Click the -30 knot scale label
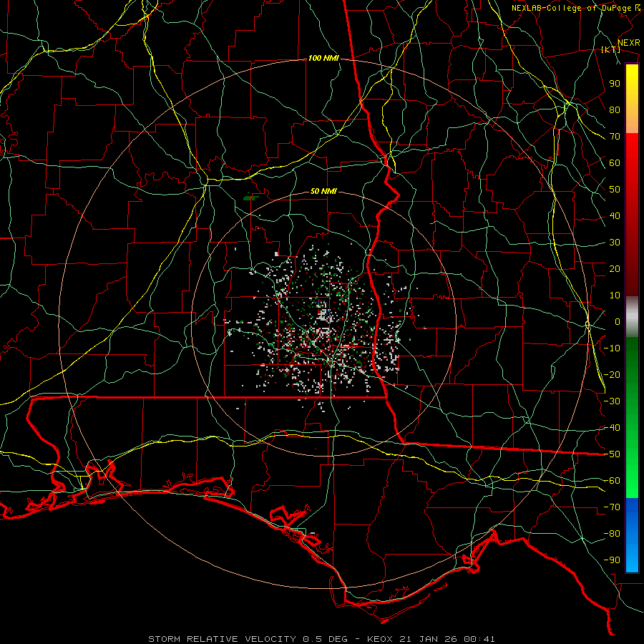This screenshot has height=644, width=644. tap(612, 401)
